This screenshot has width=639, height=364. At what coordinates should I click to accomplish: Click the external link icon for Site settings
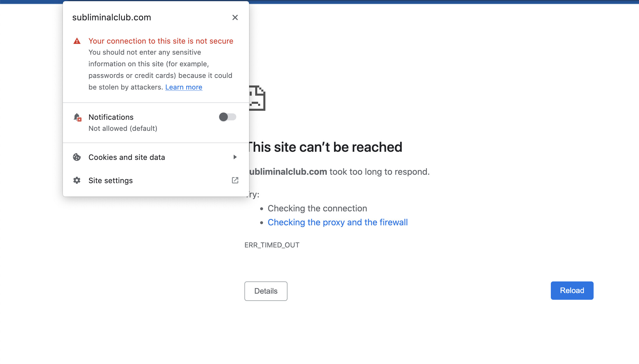pyautogui.click(x=235, y=181)
